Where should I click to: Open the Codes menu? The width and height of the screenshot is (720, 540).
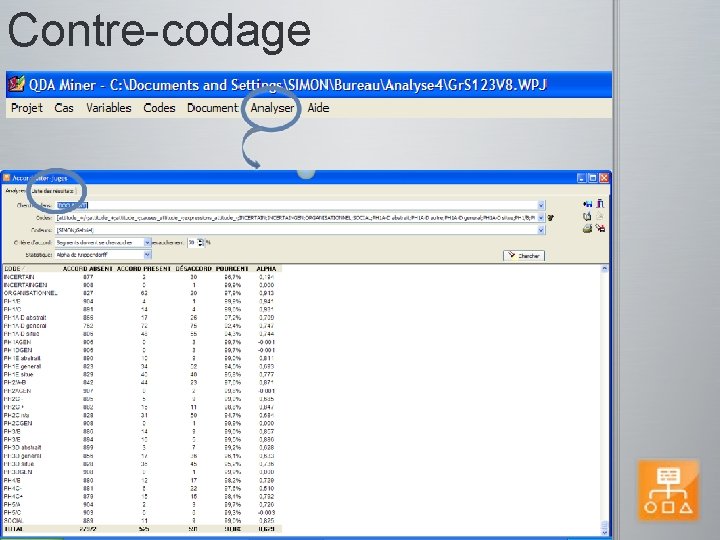pos(159,108)
